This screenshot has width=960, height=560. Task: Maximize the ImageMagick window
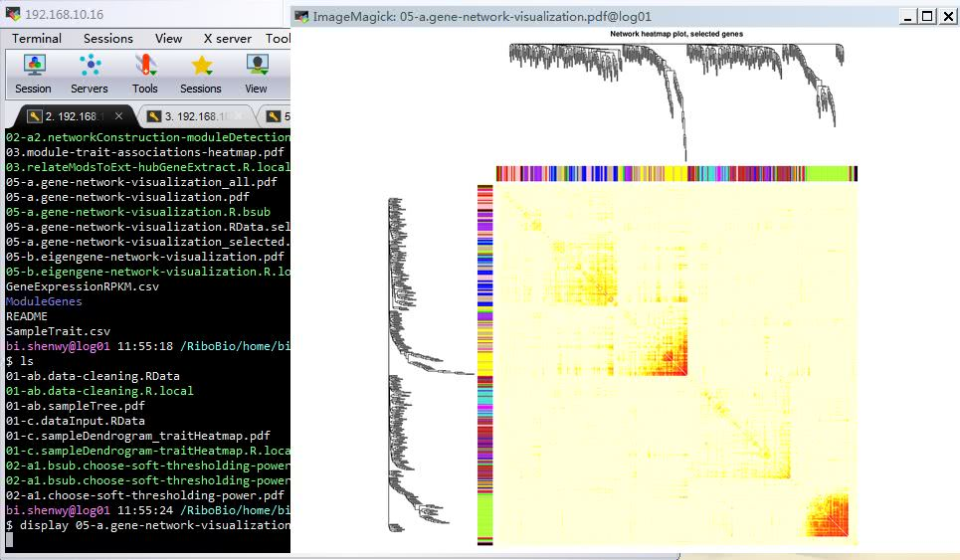click(x=927, y=16)
